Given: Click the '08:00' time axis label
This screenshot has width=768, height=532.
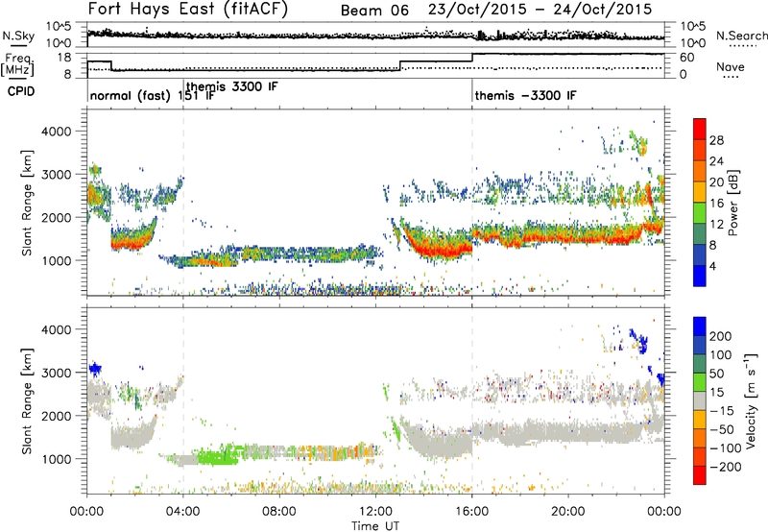Looking at the screenshot, I should tap(279, 511).
